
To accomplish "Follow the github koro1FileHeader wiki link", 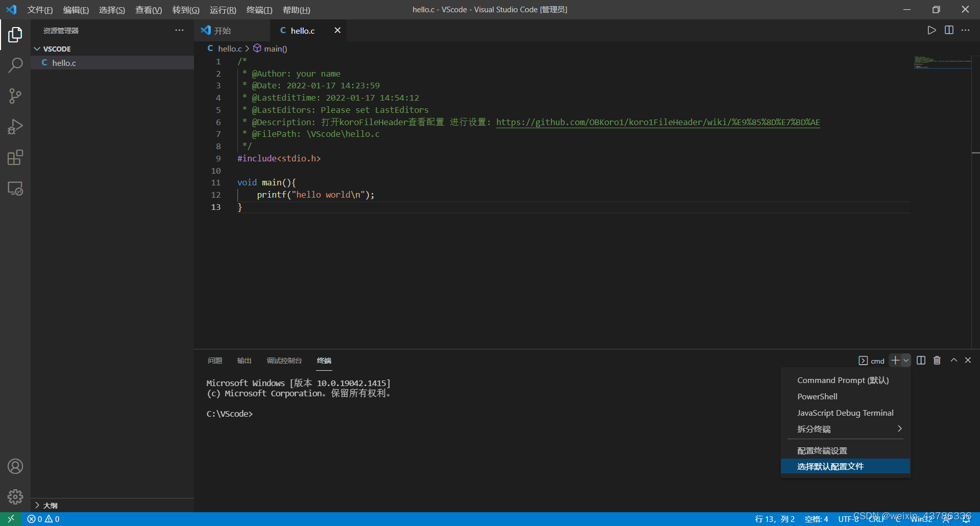I will (658, 123).
